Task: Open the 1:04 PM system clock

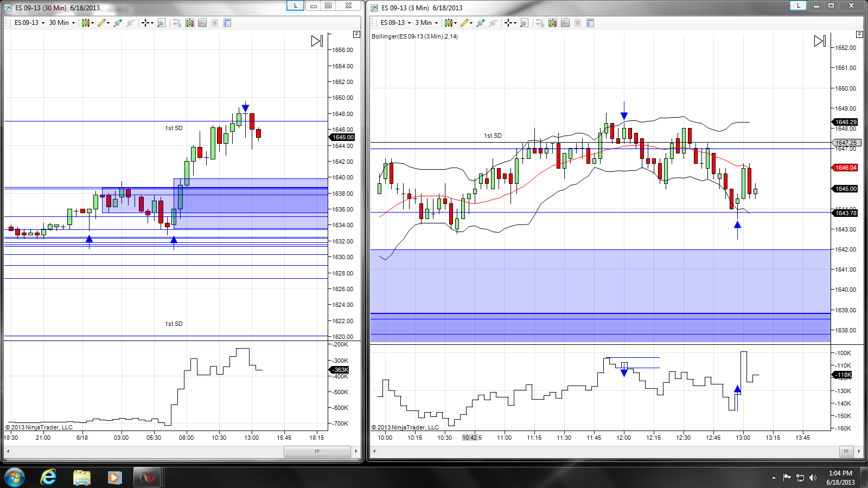Action: [840, 478]
